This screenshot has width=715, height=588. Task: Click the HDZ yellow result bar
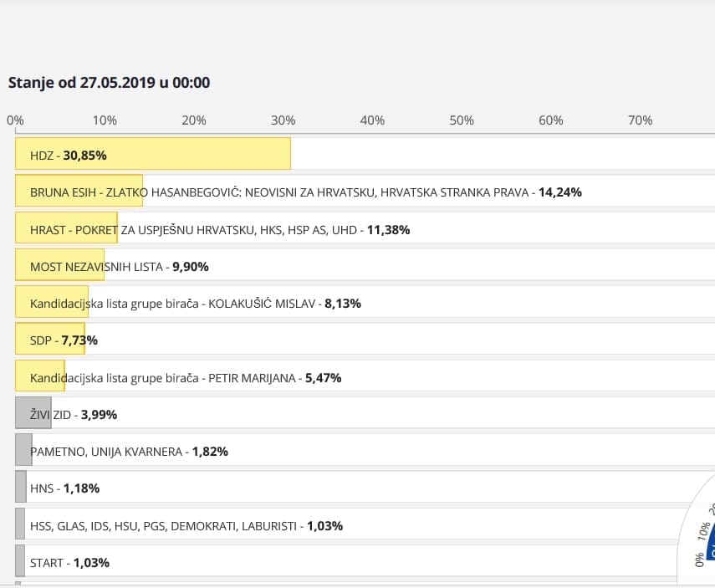pos(153,155)
